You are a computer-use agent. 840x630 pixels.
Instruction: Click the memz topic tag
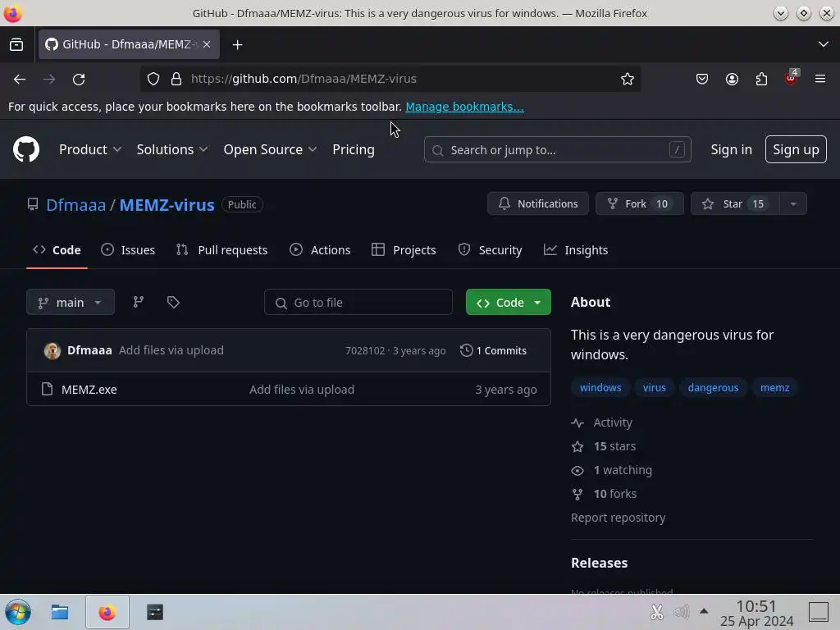tap(774, 387)
